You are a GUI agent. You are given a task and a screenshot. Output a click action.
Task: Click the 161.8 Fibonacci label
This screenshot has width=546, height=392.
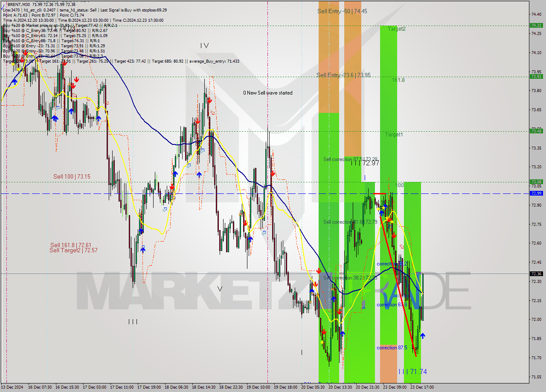pos(398,80)
